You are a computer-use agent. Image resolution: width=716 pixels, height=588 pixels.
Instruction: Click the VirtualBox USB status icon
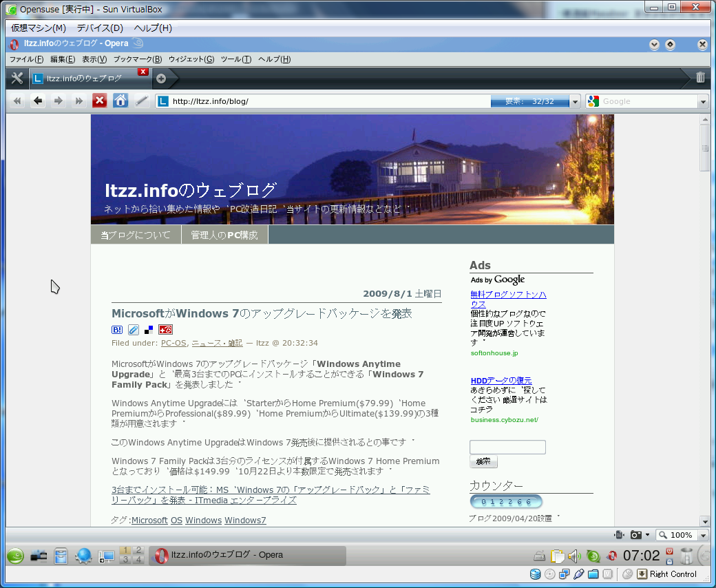578,574
